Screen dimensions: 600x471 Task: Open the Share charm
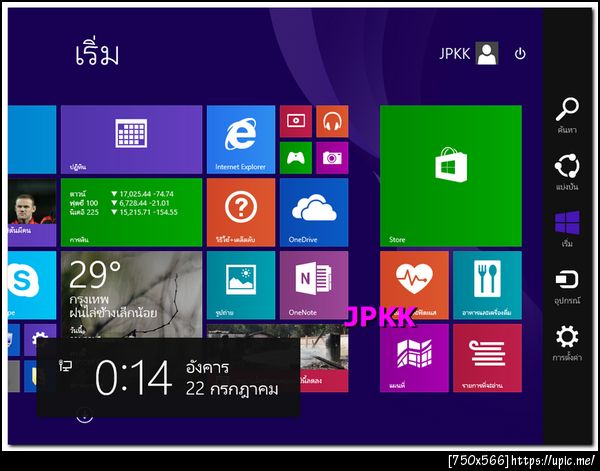(x=567, y=172)
